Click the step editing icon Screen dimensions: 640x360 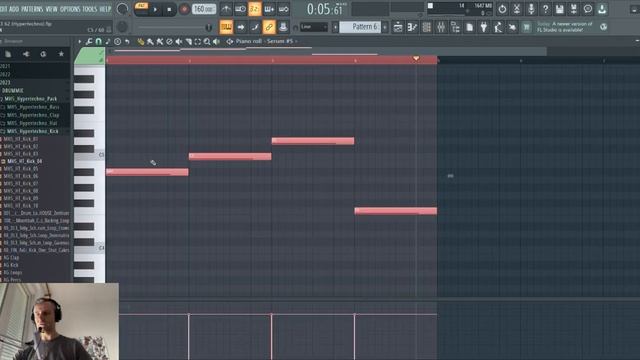255,27
